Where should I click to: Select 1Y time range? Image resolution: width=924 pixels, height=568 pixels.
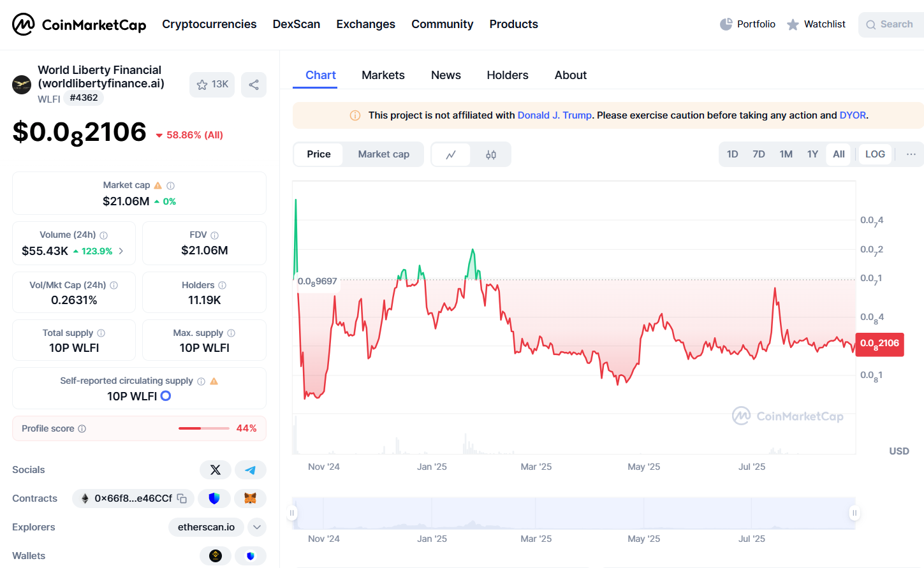coord(812,154)
